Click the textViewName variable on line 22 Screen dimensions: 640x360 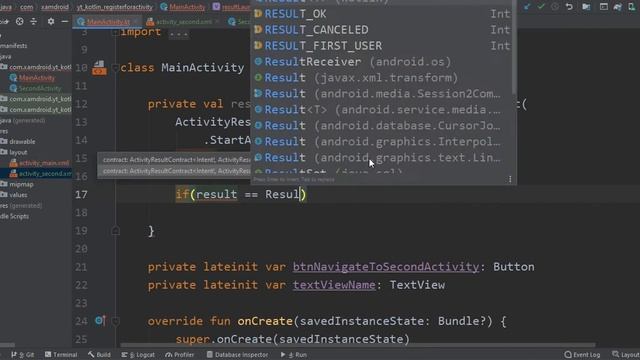pos(334,285)
